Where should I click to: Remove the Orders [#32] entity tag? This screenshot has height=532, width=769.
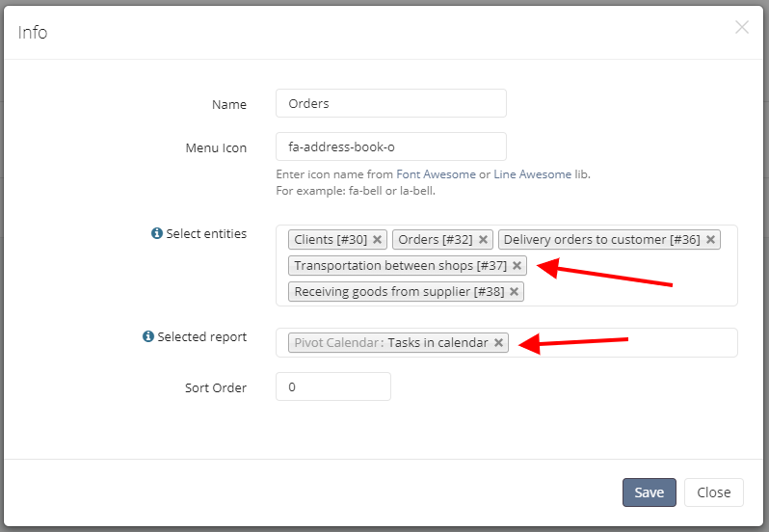(x=483, y=240)
